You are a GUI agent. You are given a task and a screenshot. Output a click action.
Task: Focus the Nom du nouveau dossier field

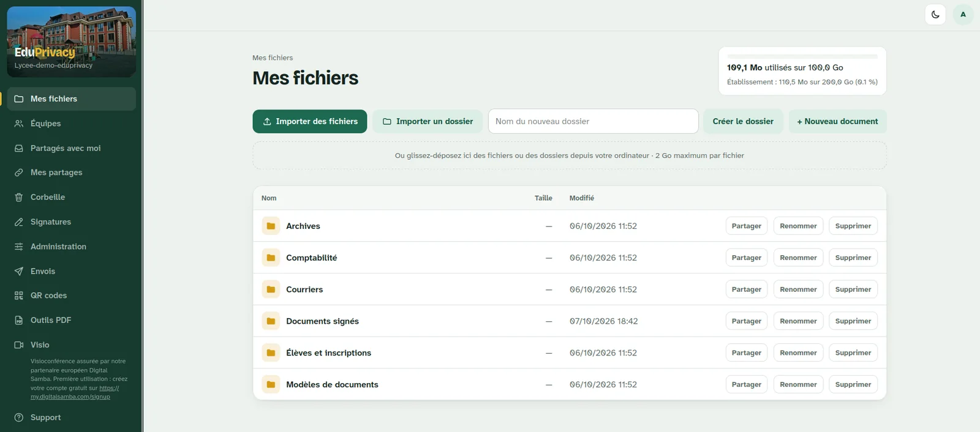pos(593,121)
